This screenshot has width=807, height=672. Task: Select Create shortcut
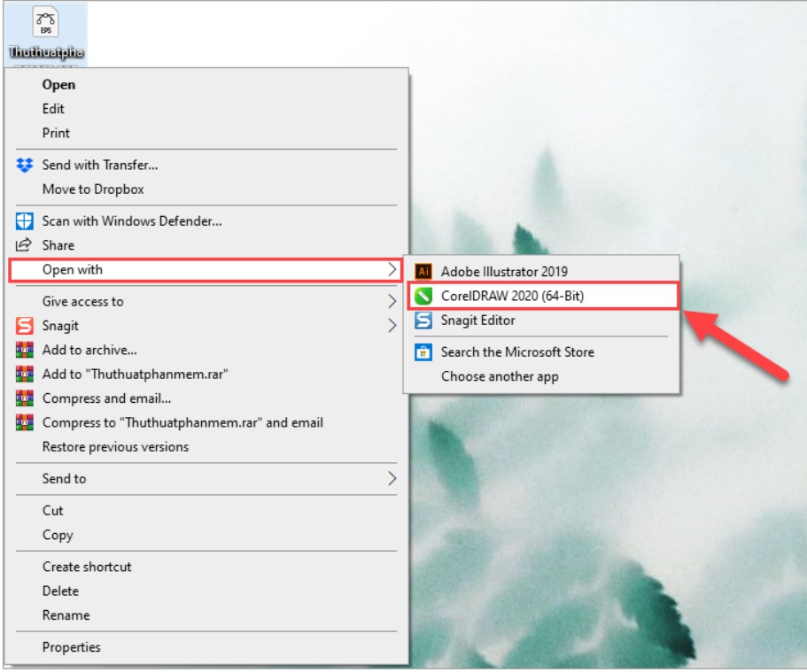(x=206, y=567)
